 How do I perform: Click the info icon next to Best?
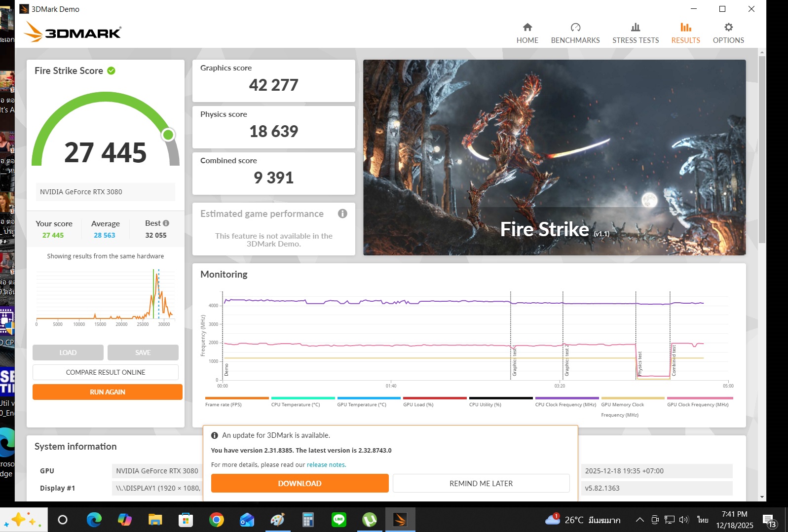[x=166, y=223]
